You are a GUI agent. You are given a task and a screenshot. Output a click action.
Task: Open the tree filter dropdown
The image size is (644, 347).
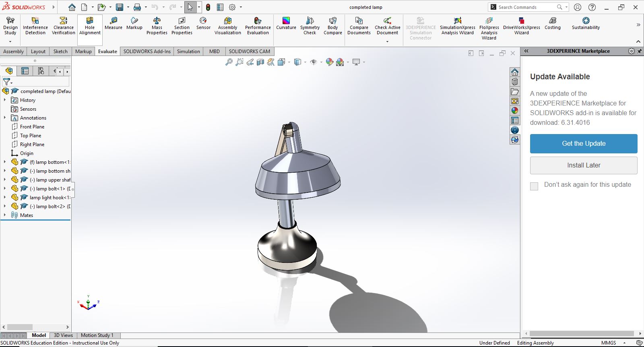click(8, 82)
